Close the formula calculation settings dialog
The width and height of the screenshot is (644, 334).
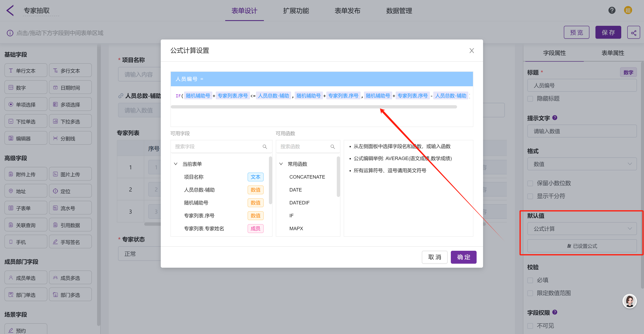pyautogui.click(x=472, y=51)
